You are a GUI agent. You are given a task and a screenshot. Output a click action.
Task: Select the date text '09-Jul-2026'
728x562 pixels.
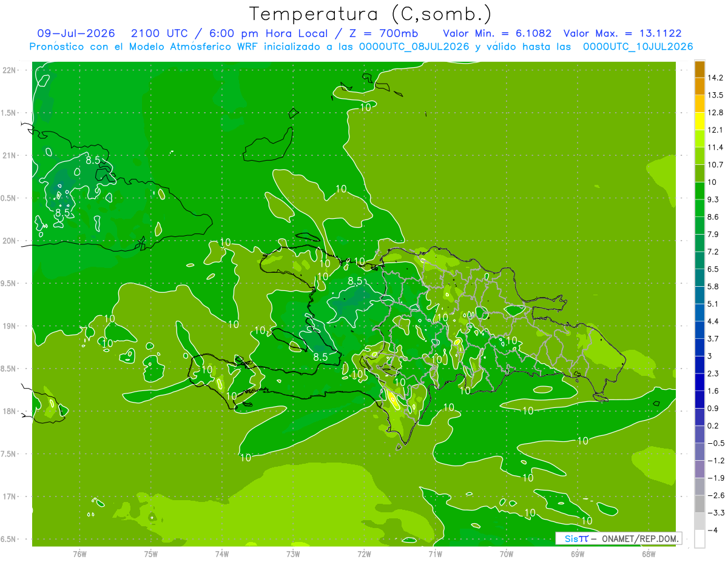[x=76, y=33]
